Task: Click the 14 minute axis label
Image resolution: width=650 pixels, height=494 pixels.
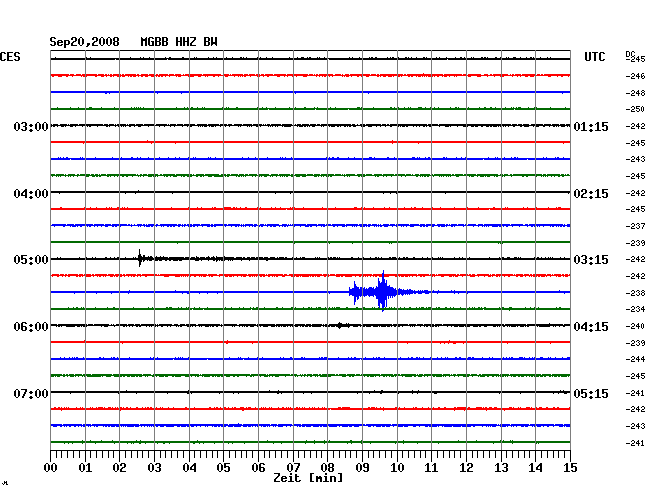Action: coord(536,468)
